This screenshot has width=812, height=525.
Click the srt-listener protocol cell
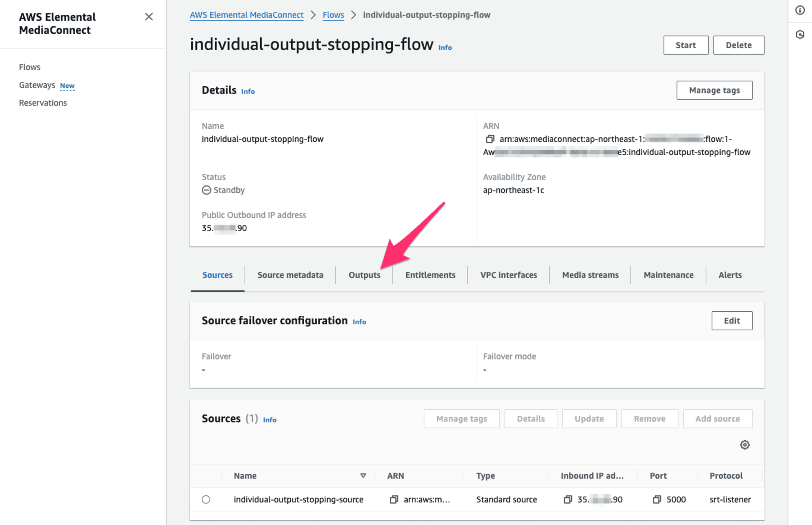click(730, 499)
